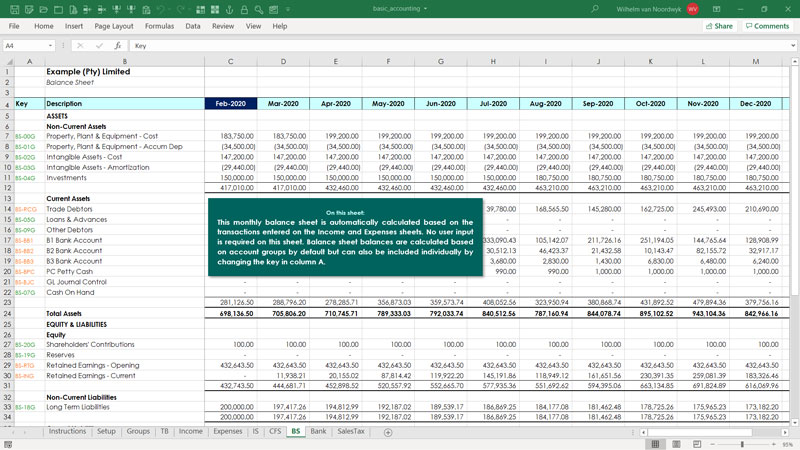This screenshot has width=800, height=450.
Task: Click the Long Term Liabilities cell
Action: tap(124, 407)
